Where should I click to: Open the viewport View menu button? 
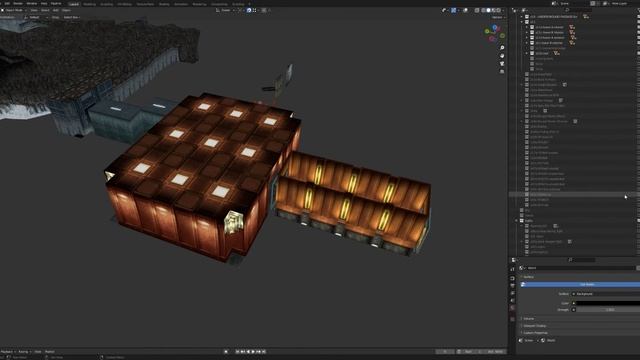[x=34, y=10]
